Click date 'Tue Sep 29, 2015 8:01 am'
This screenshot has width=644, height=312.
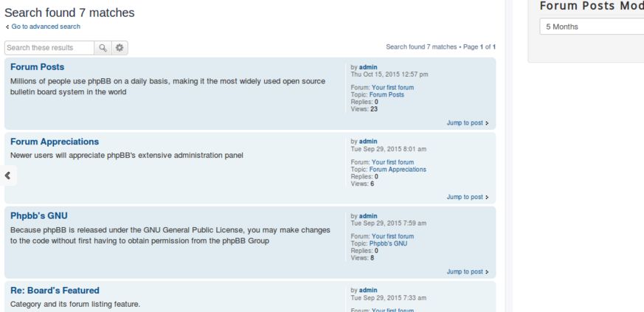(x=389, y=149)
